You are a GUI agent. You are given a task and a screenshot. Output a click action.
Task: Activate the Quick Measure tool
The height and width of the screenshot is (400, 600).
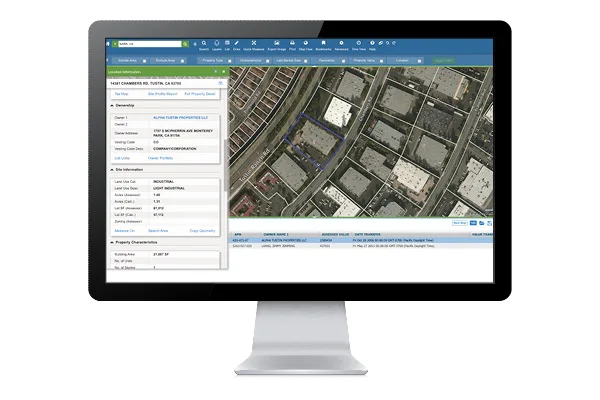pyautogui.click(x=254, y=46)
